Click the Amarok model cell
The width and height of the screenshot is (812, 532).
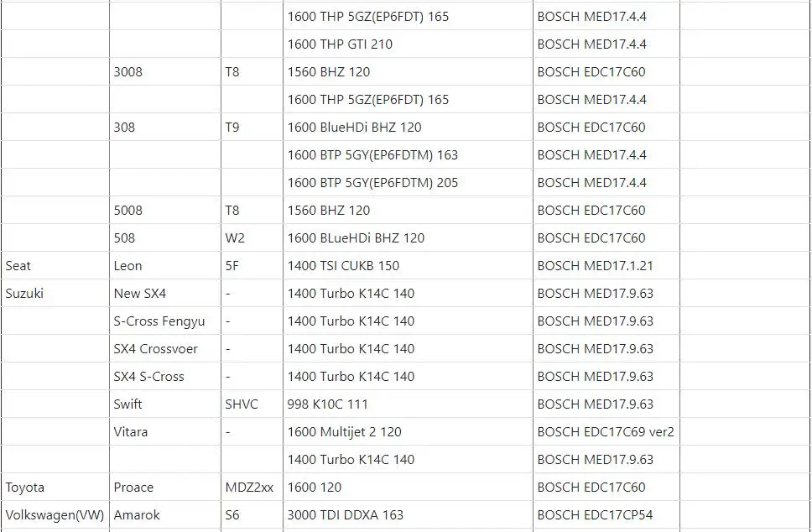[x=165, y=515]
